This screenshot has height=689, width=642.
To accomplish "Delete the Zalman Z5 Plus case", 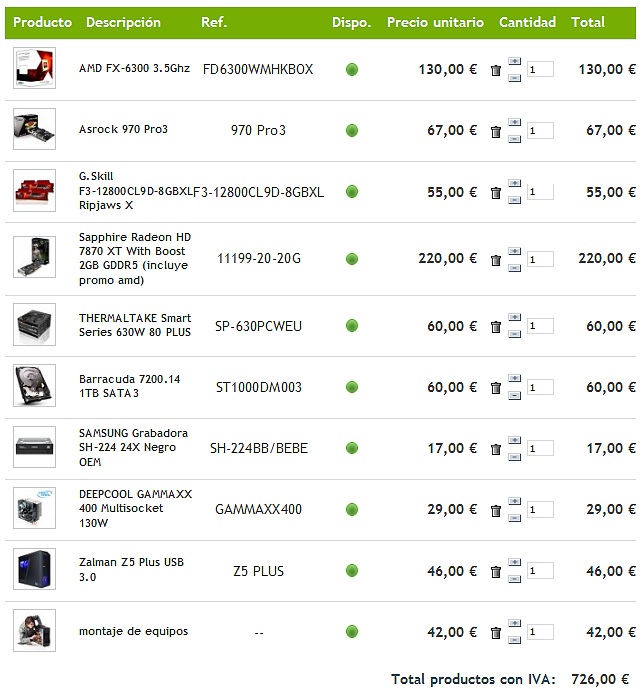I will coord(496,572).
